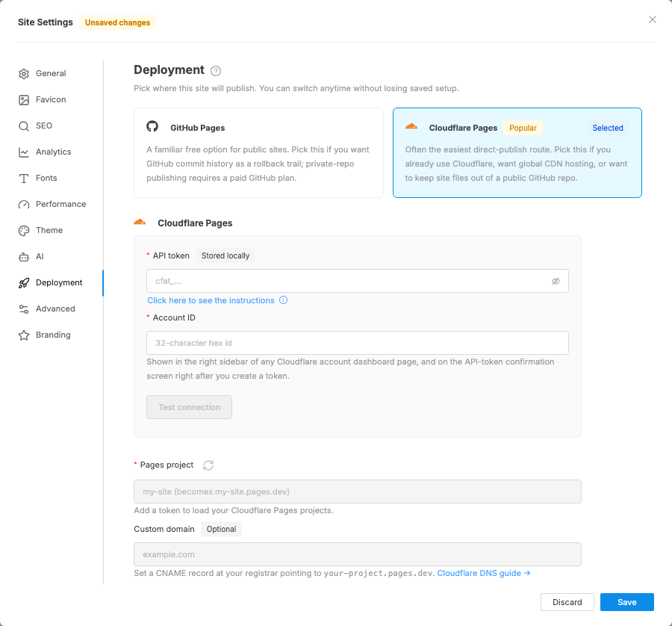This screenshot has width=672, height=626.
Task: Click 'Add a token to load' hint text
Action: pyautogui.click(x=234, y=510)
